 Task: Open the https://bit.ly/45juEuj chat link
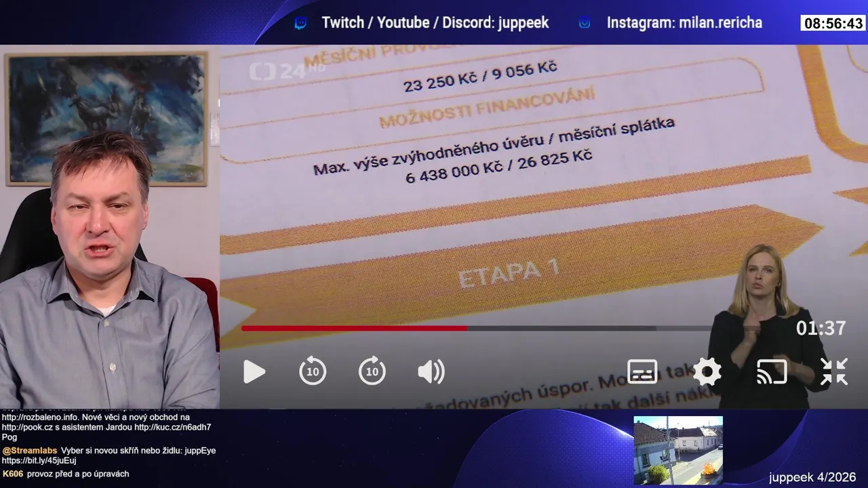39,461
